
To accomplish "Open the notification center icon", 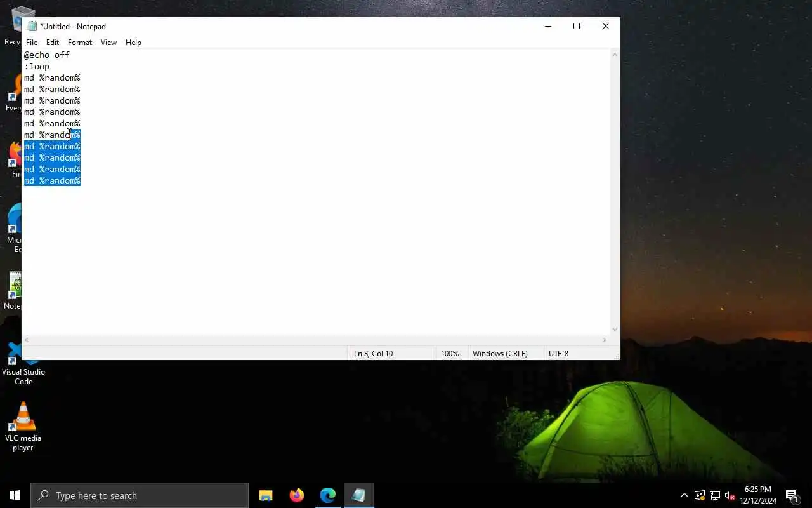I will pos(792,495).
